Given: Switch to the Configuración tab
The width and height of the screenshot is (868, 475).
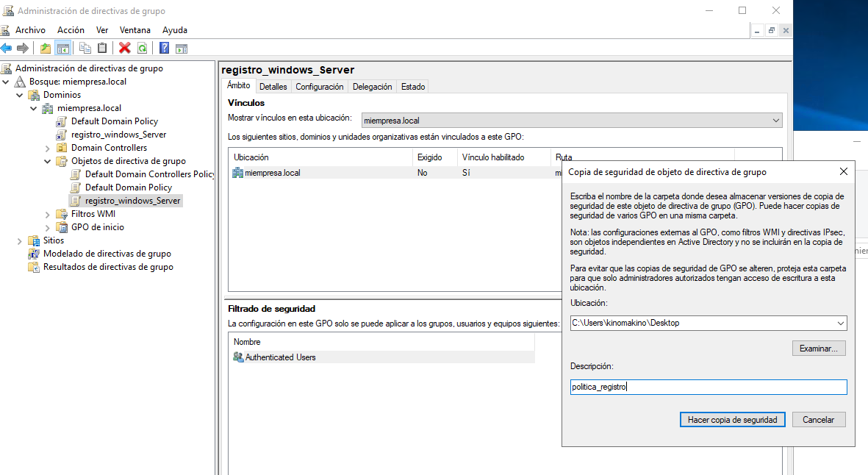Looking at the screenshot, I should pyautogui.click(x=319, y=87).
